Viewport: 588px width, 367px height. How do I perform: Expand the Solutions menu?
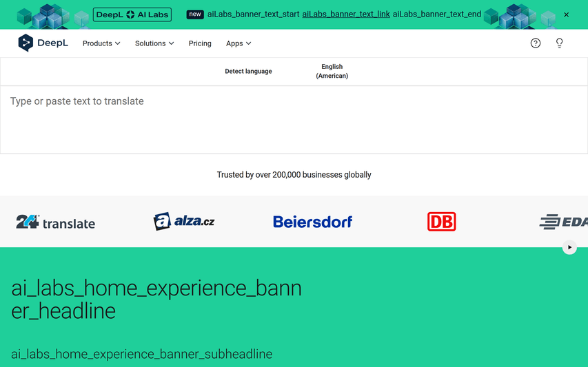[154, 43]
